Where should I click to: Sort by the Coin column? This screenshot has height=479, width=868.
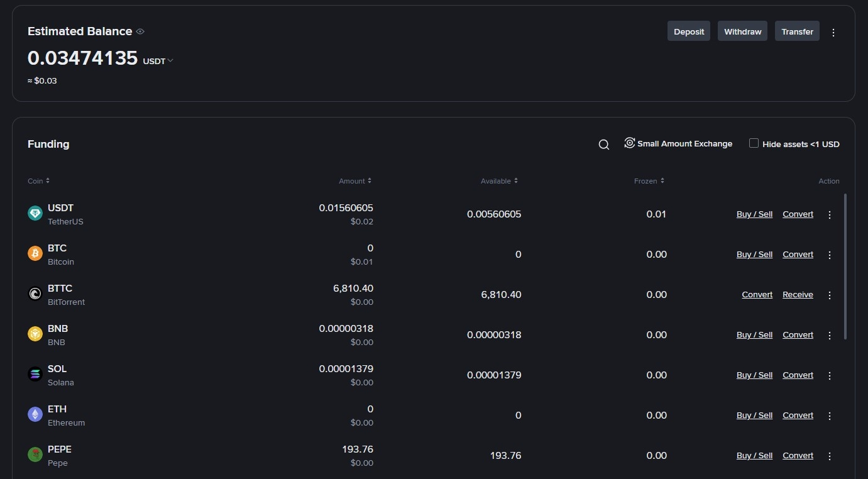(x=38, y=181)
